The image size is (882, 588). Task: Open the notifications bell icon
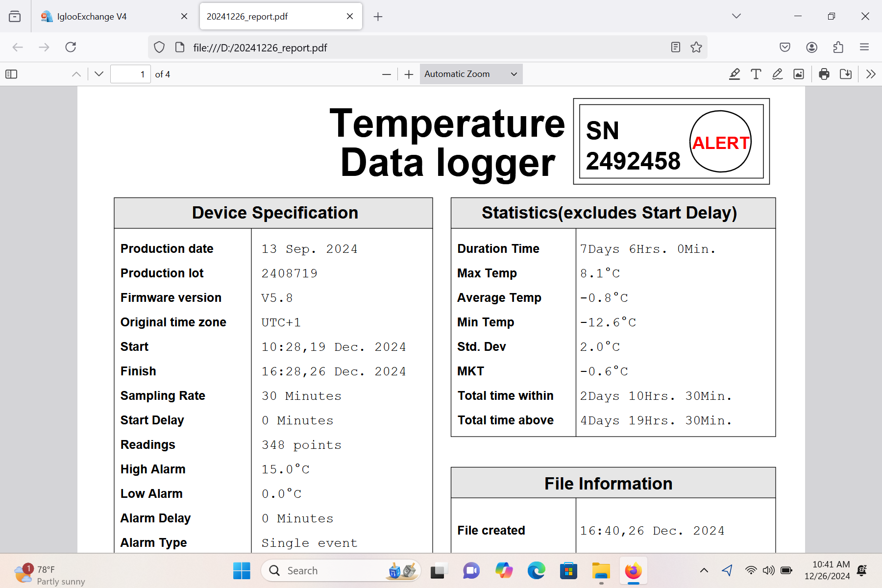click(862, 570)
